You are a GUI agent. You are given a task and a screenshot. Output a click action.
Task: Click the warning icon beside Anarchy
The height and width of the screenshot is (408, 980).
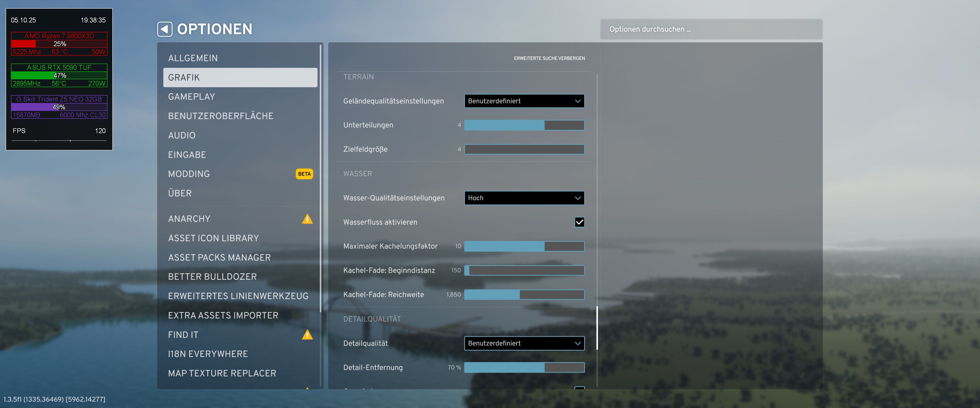tap(307, 219)
